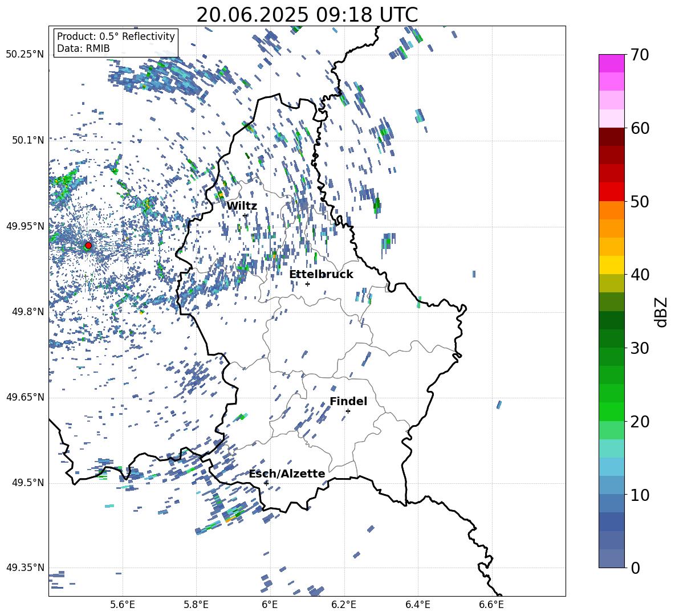Click the 5.6°E longitude label
The height and width of the screenshot is (616, 675).
[123, 605]
